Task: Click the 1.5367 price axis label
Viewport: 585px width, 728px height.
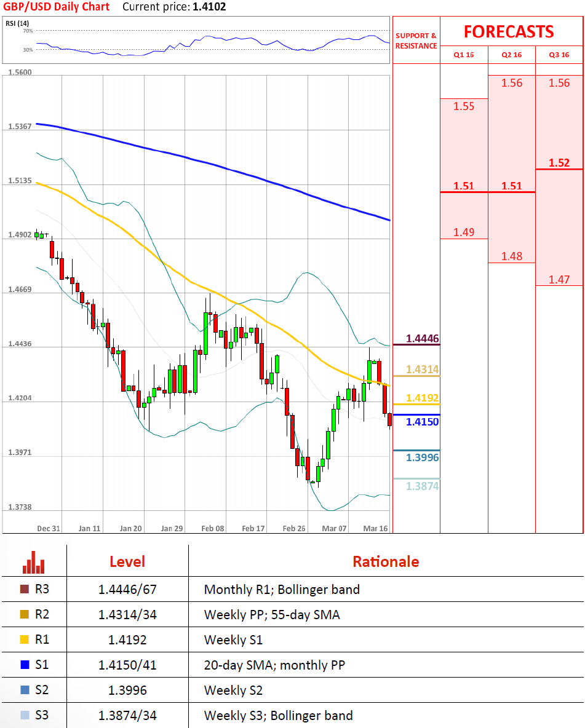Action: (20, 126)
